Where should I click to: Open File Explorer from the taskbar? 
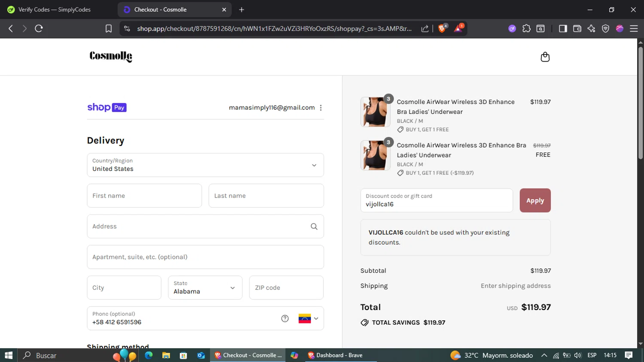[166, 355]
